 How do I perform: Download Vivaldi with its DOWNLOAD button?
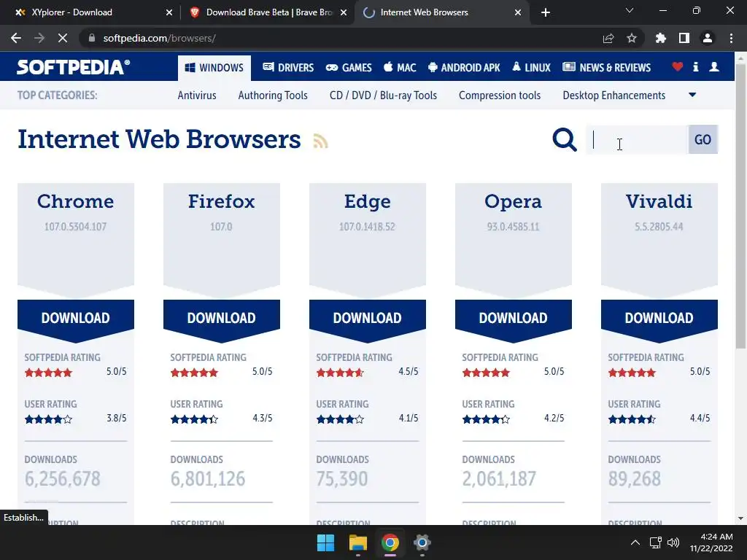click(659, 318)
